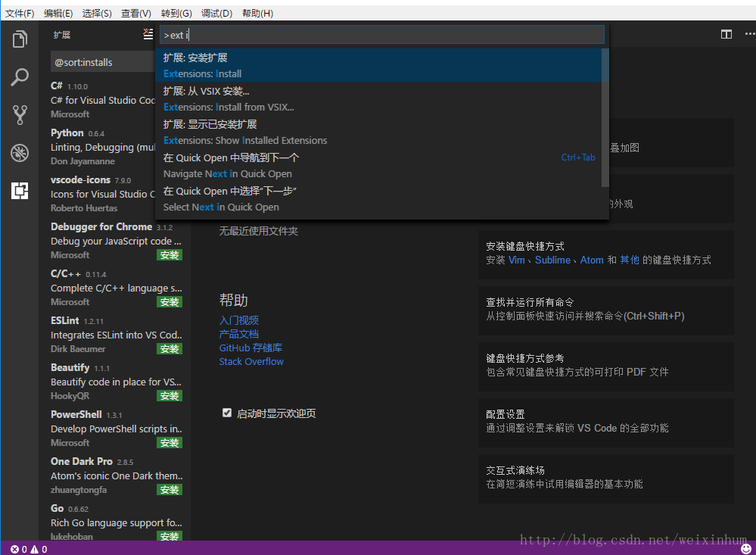This screenshot has height=555, width=756.
Task: Click the Atom keymap link
Action: [x=592, y=260]
